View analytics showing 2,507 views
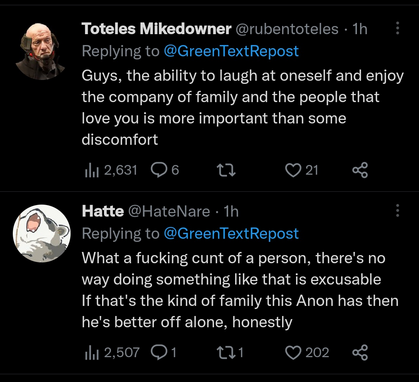419x382 pixels. tap(112, 353)
